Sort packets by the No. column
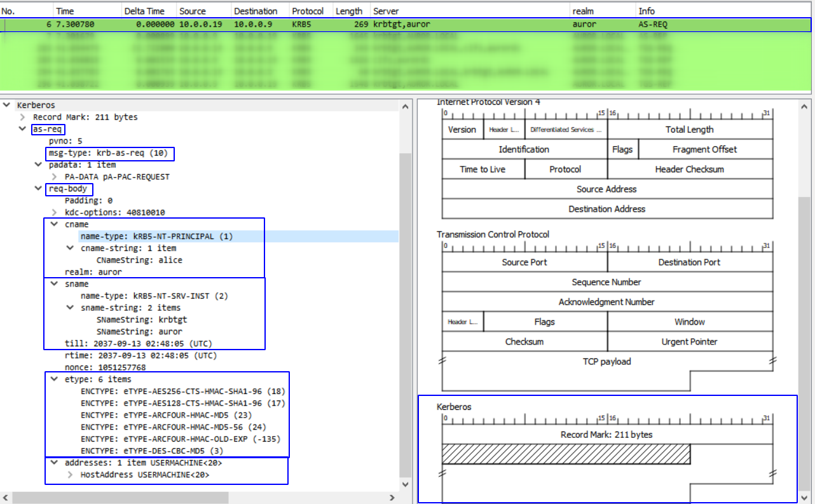The width and height of the screenshot is (815, 504). pos(25,11)
